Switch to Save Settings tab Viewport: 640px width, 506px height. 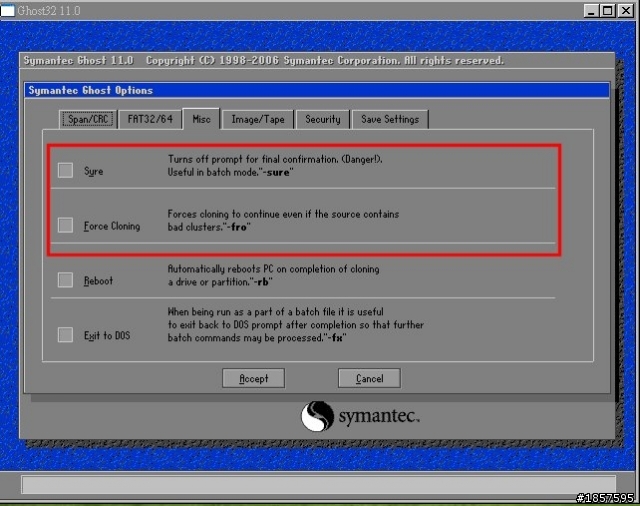[x=390, y=120]
